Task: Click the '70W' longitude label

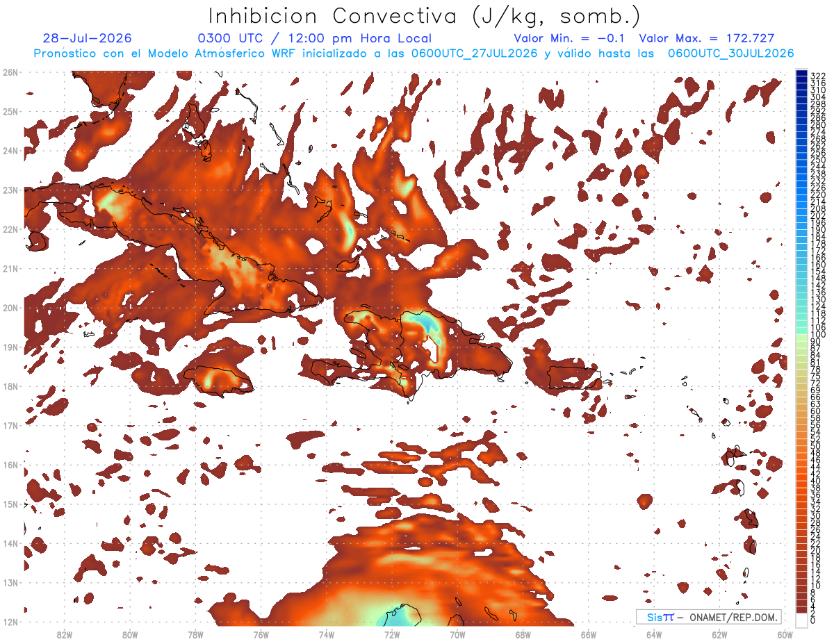Action: (x=457, y=634)
